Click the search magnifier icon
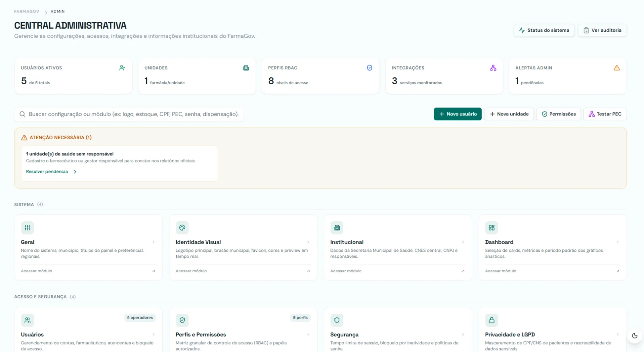644x352 pixels. coord(23,114)
